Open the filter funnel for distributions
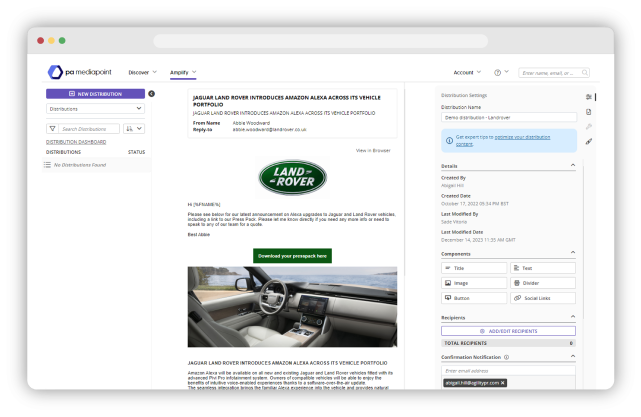 pyautogui.click(x=52, y=129)
